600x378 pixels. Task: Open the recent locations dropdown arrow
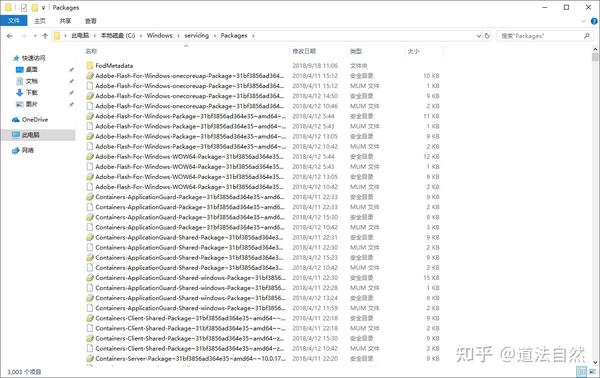[35, 36]
